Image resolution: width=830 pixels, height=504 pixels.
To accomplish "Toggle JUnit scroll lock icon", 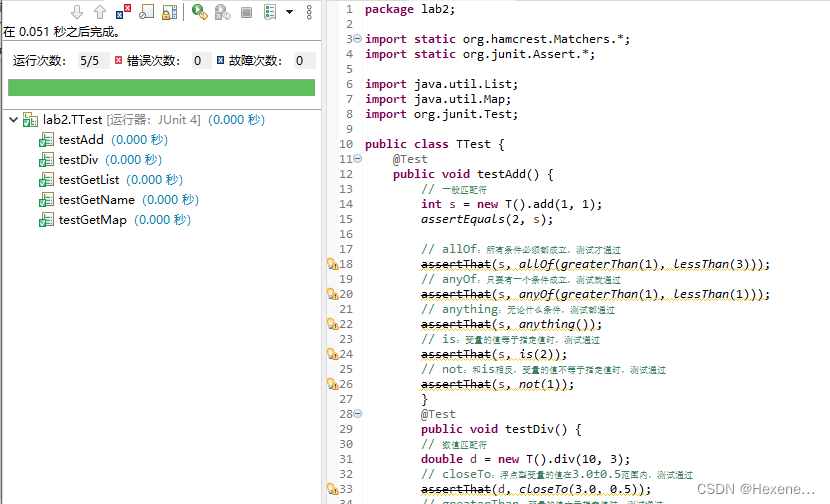I will [169, 12].
